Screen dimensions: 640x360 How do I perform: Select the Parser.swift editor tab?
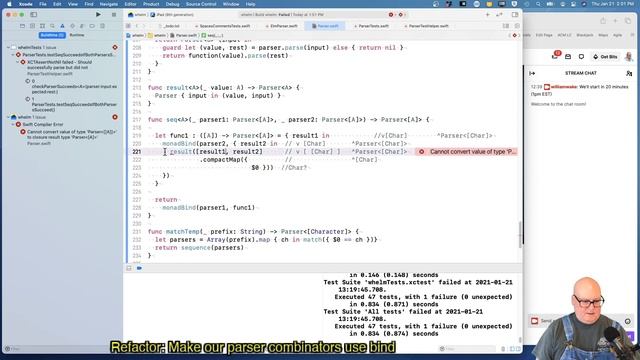[325, 26]
